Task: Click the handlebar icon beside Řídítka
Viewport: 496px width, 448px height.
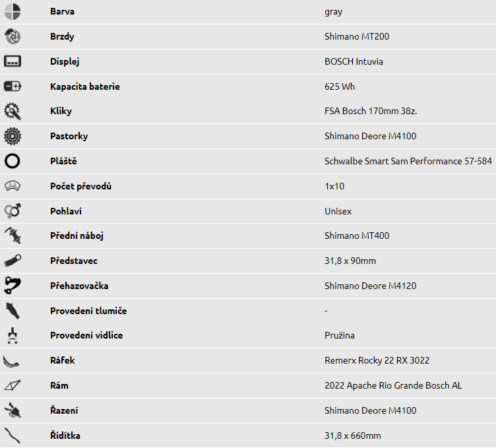Action: [13, 435]
